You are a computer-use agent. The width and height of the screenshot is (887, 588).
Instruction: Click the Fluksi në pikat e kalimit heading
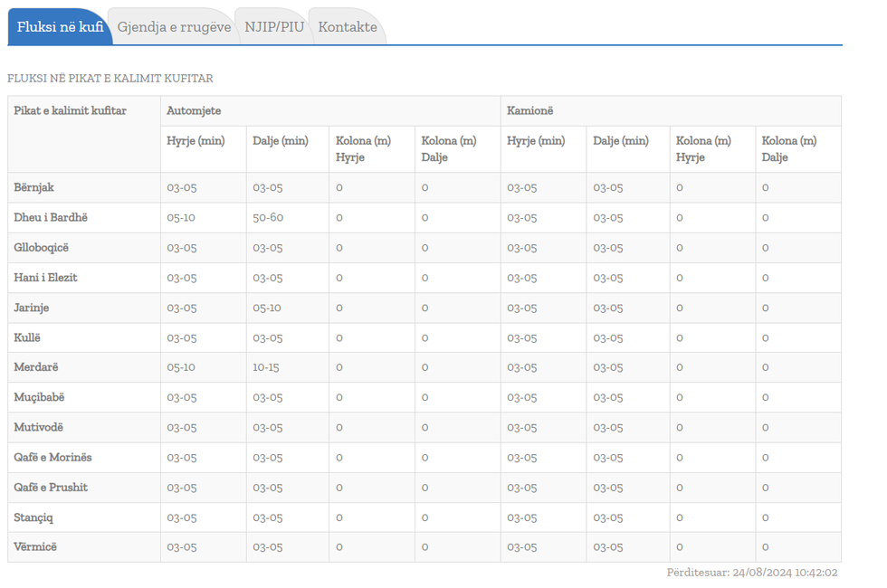click(110, 79)
